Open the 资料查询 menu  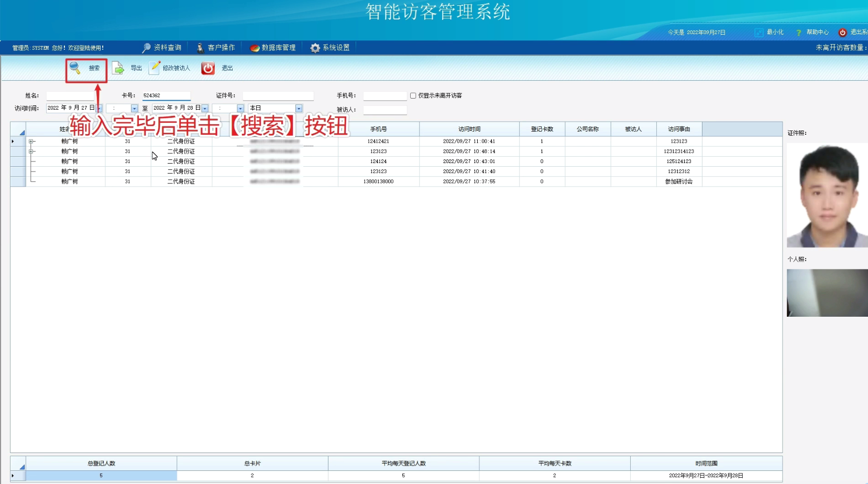click(162, 48)
